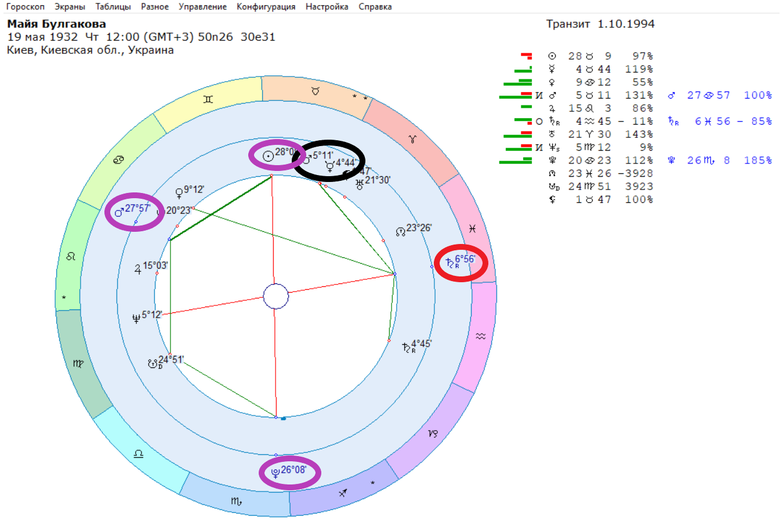Select the Uranus row with 143% in the table
Image resolution: width=783 pixels, height=532 pixels.
(x=601, y=134)
